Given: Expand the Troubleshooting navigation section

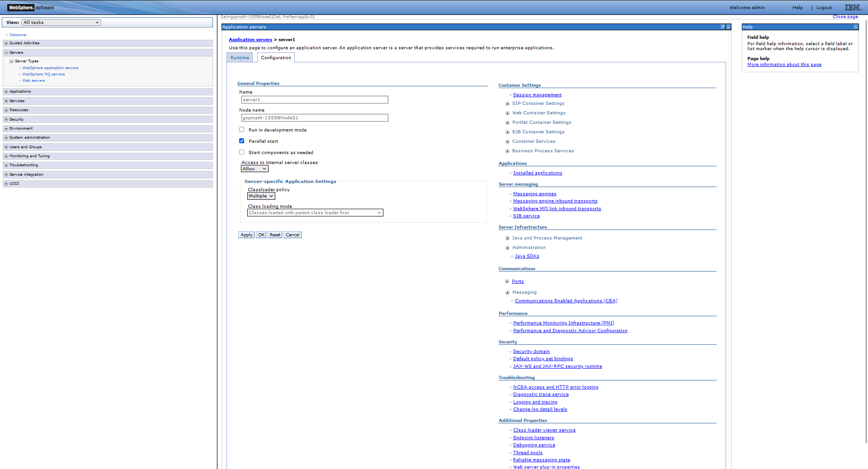Looking at the screenshot, I should coord(6,165).
